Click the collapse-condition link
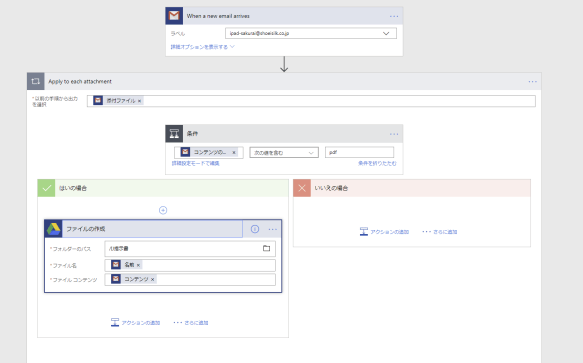This screenshot has height=363, width=583. (x=377, y=163)
